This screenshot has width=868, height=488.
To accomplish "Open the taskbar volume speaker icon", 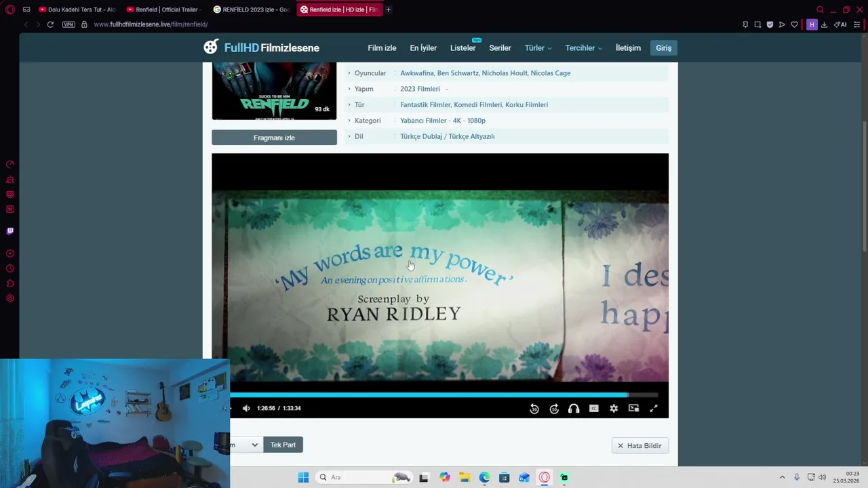I will pos(823,477).
